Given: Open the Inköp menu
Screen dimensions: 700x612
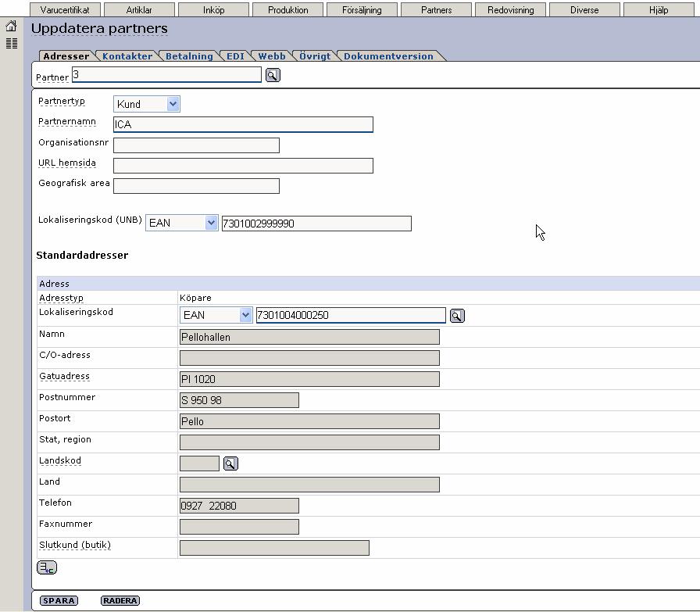Looking at the screenshot, I should pyautogui.click(x=213, y=10).
